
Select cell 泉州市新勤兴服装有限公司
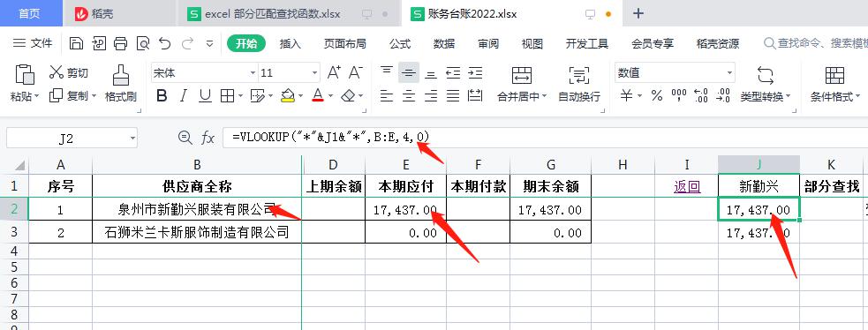click(197, 209)
